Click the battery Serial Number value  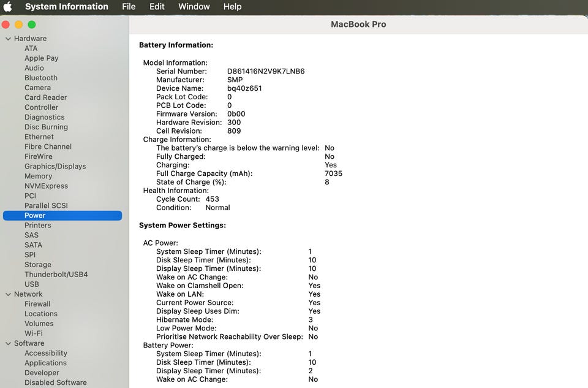pos(266,71)
